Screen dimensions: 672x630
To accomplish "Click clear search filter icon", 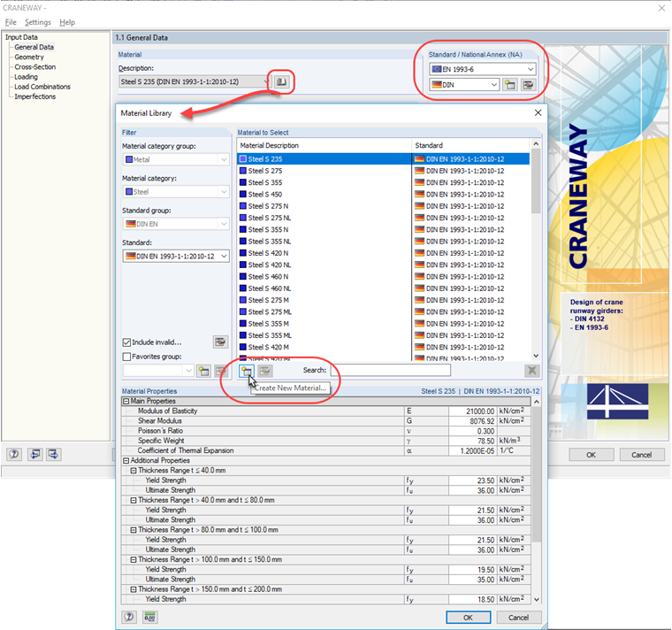I will pyautogui.click(x=532, y=371).
